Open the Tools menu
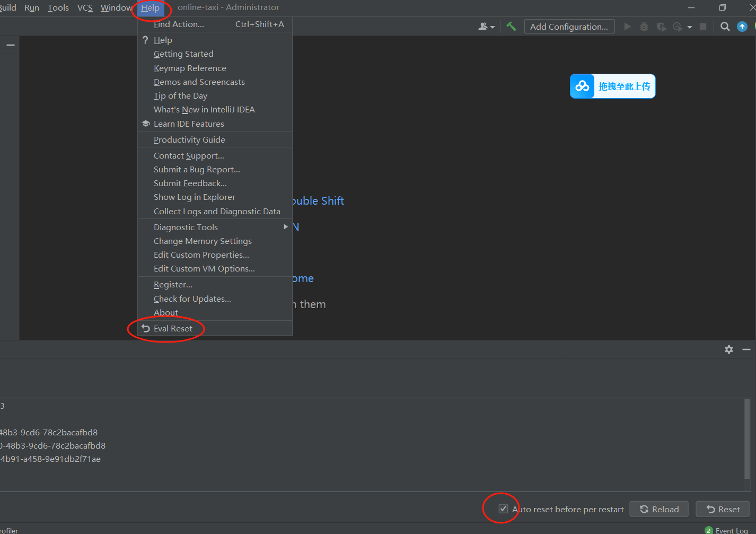This screenshot has width=756, height=534. [x=58, y=7]
